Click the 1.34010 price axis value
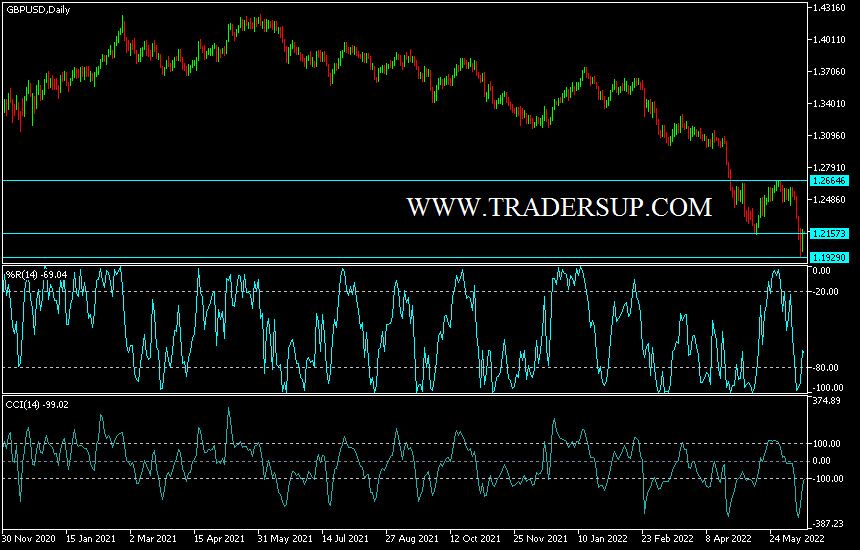The image size is (860, 550). tap(830, 104)
